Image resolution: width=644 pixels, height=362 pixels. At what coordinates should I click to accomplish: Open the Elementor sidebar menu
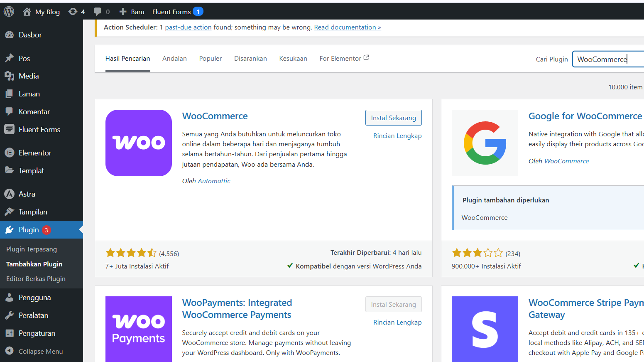pyautogui.click(x=35, y=153)
